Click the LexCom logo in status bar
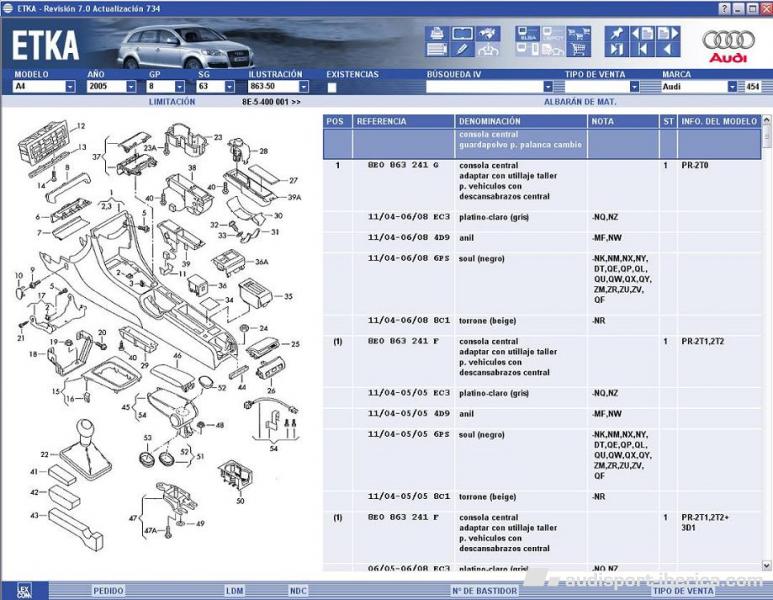Screen dimensions: 773x600 coord(24,591)
